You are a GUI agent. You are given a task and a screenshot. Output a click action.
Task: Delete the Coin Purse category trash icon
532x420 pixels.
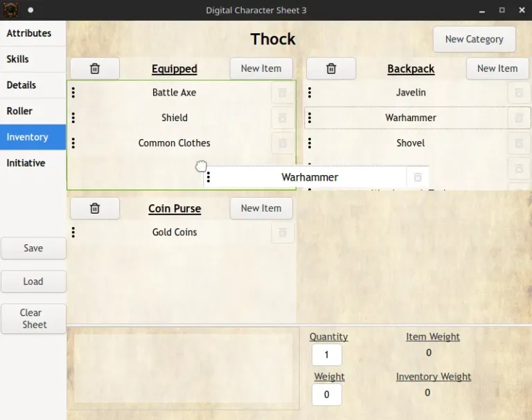click(x=95, y=208)
